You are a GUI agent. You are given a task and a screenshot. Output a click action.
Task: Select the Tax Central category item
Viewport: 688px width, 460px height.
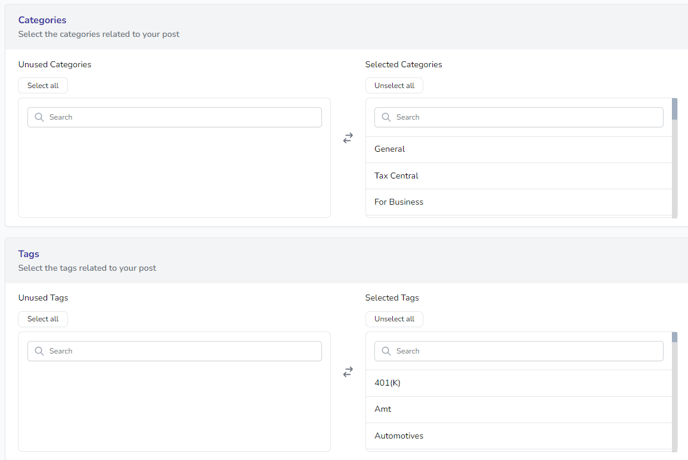tap(396, 176)
